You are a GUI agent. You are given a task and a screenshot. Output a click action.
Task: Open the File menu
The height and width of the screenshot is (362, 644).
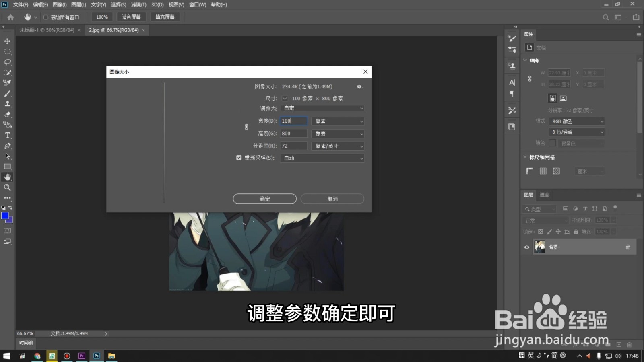21,5
